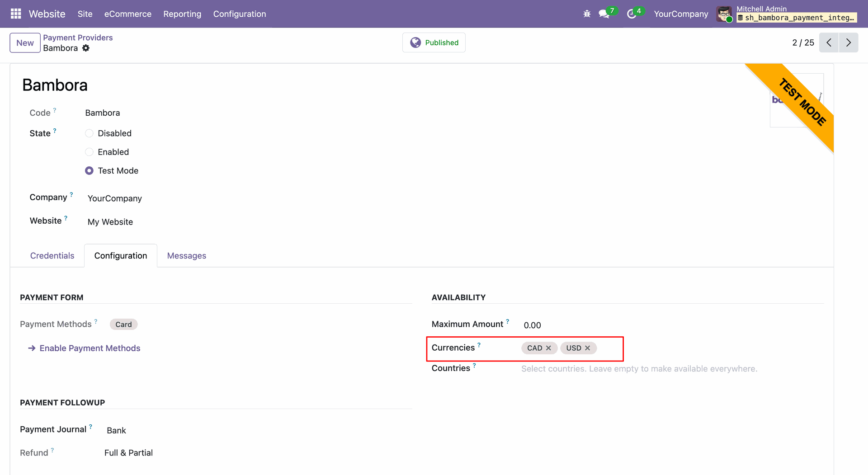Remove the CAD currency tag

[548, 348]
